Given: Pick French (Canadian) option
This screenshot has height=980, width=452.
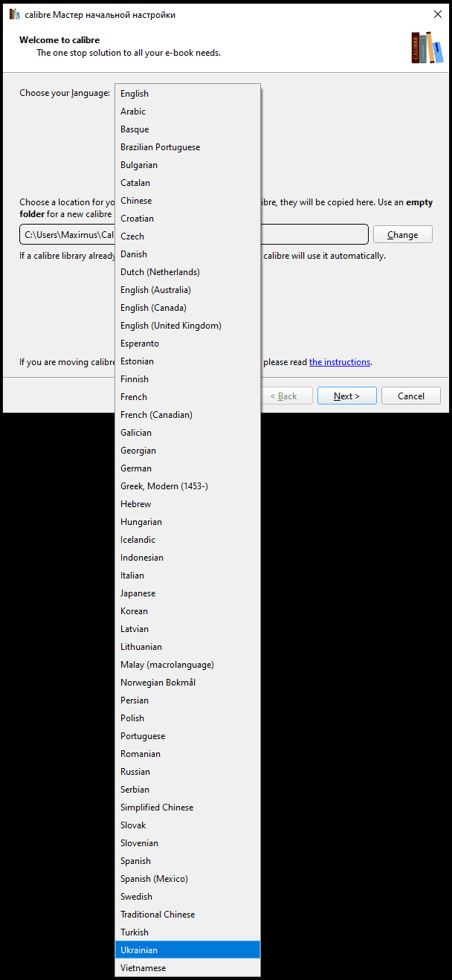Looking at the screenshot, I should coord(187,415).
